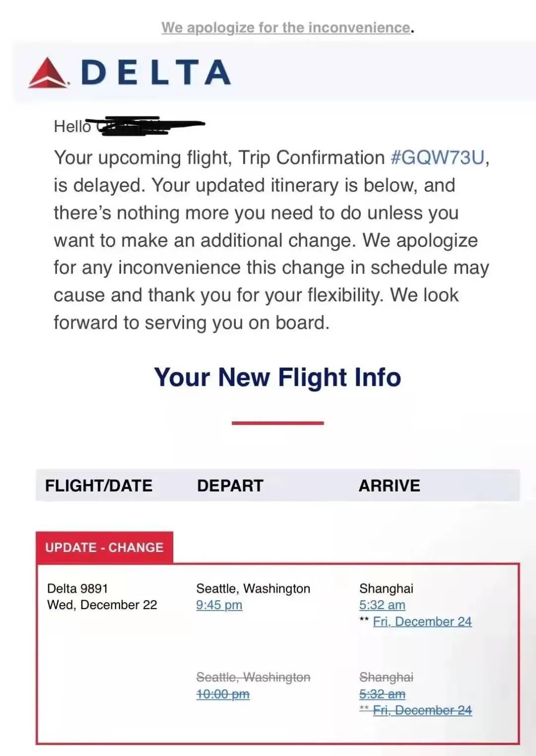Open Trip Confirmation #GQW73U link
This screenshot has height=756, width=536.
(x=437, y=157)
